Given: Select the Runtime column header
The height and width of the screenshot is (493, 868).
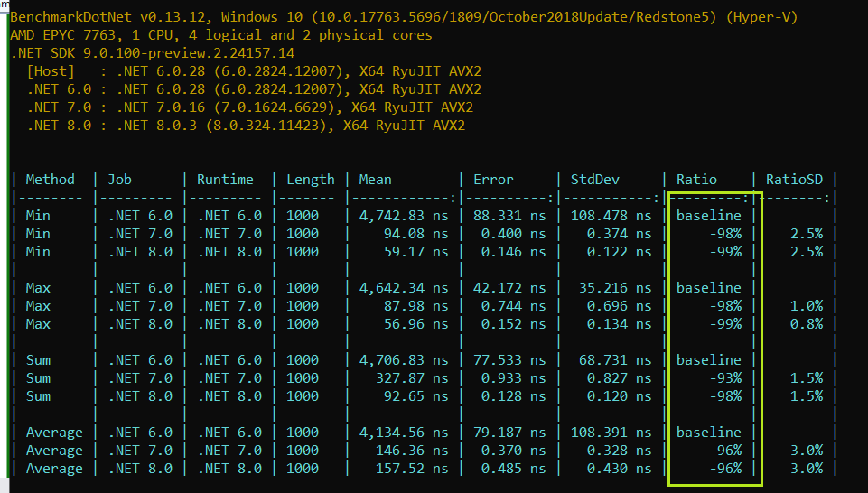Looking at the screenshot, I should click(225, 180).
